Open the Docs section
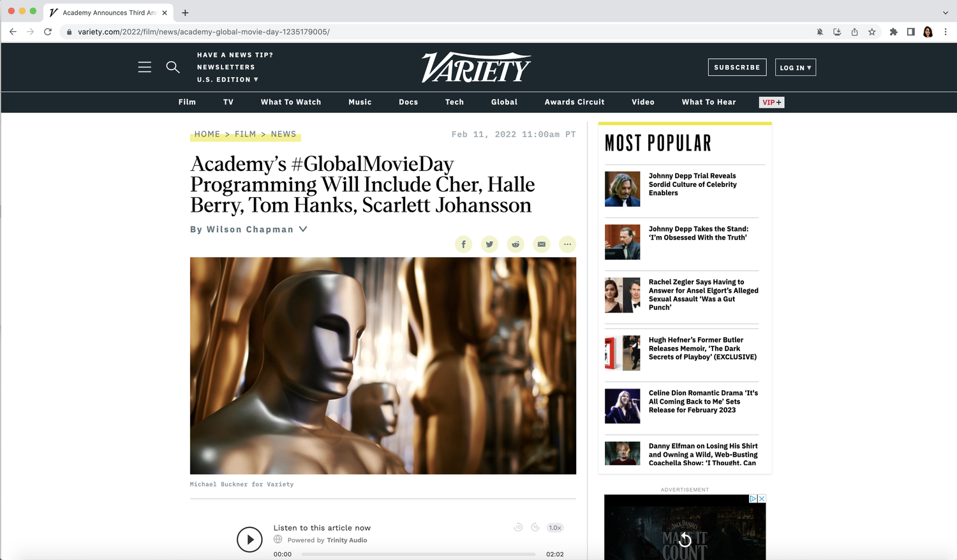957x560 pixels. click(408, 102)
